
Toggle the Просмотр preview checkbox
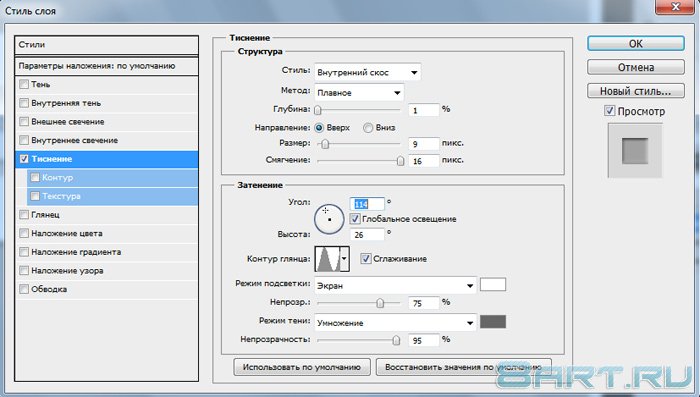coord(609,111)
